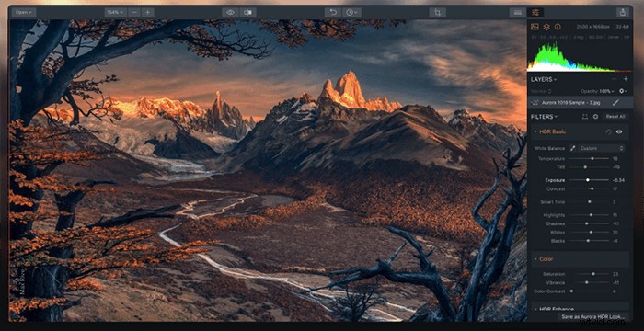Viewport: 644px width, 331px height.
Task: Open the Open file dropdown
Action: [x=23, y=12]
